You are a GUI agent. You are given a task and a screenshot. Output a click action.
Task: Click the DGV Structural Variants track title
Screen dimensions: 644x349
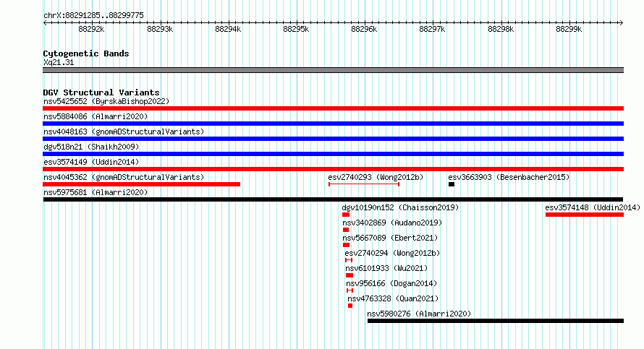pyautogui.click(x=101, y=92)
